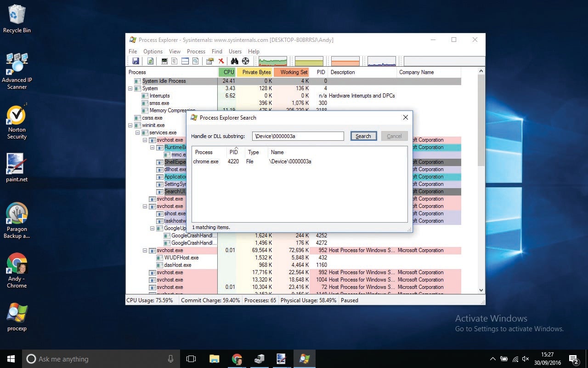Sort by Working Set column header
Viewport: 588px width, 368px height.
[x=292, y=72]
